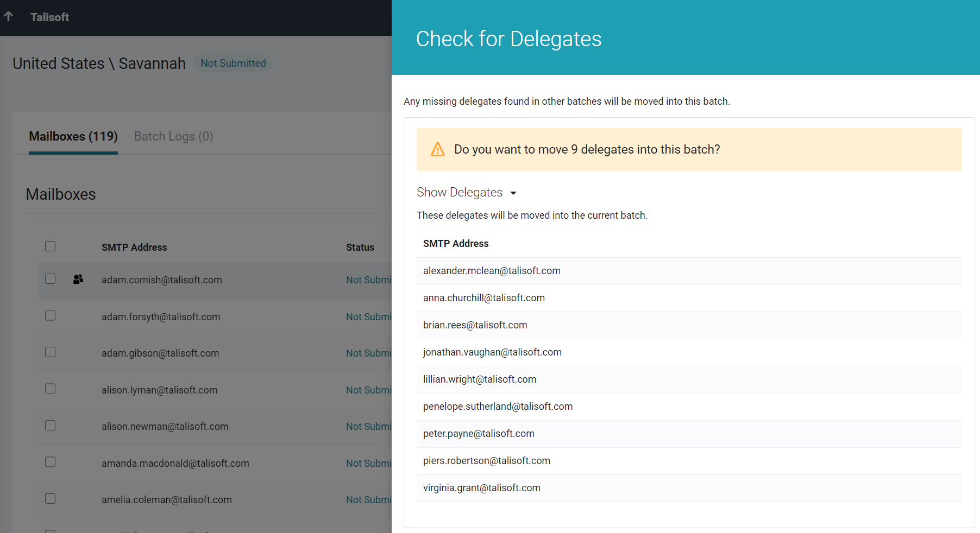Click Not Submitted status for amanda.macdonald
This screenshot has height=533, width=980.
[369, 464]
